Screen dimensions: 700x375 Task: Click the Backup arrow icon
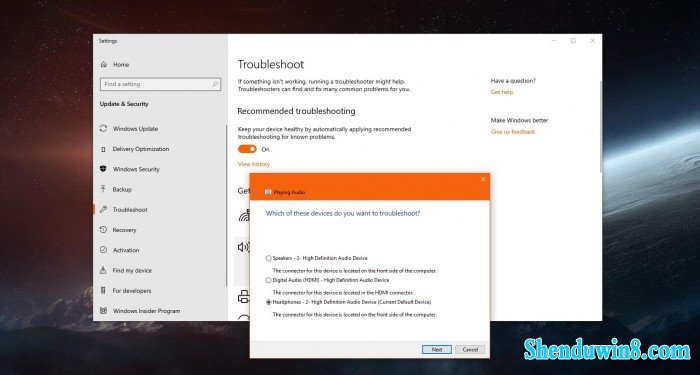(x=104, y=189)
